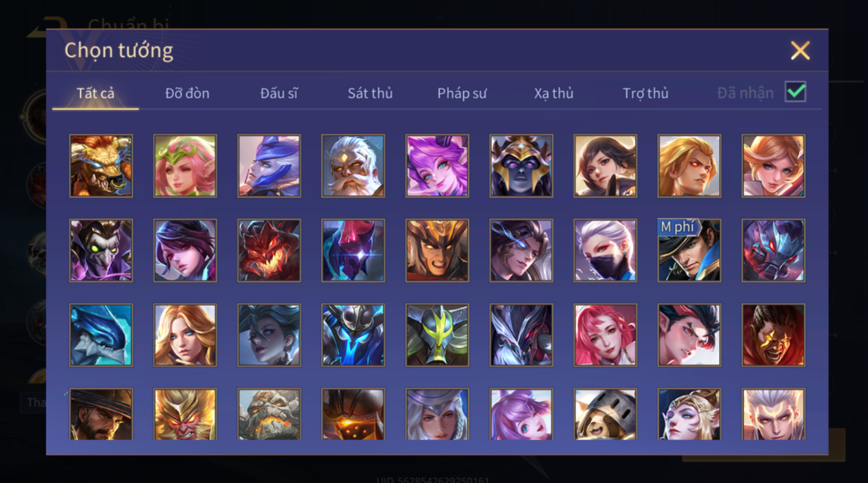Switch to the Xạ thủ tab
This screenshot has width=868, height=483.
[x=554, y=93]
